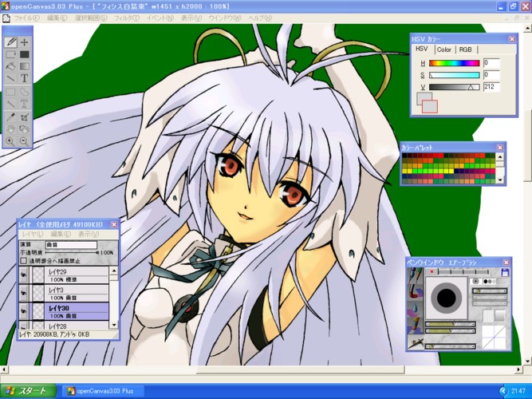The width and height of the screenshot is (532, 399).
Task: Hide layer レイヤ30 with eye icon
Action: 23,311
